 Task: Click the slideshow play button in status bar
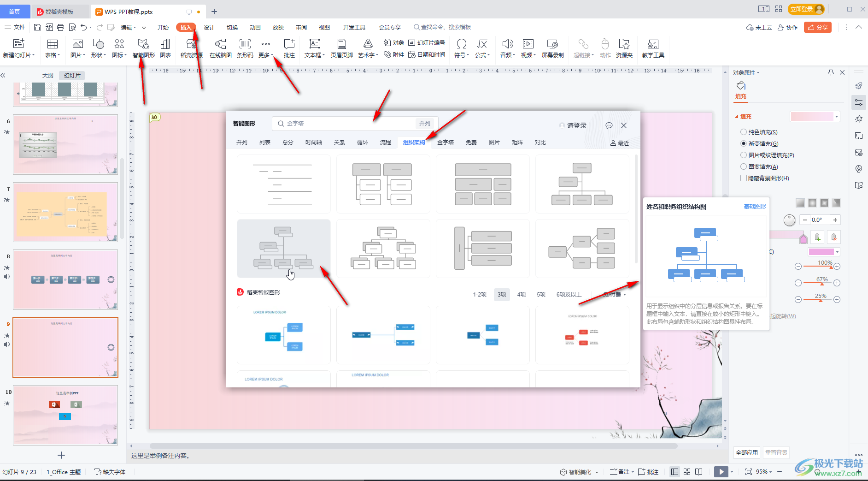721,471
